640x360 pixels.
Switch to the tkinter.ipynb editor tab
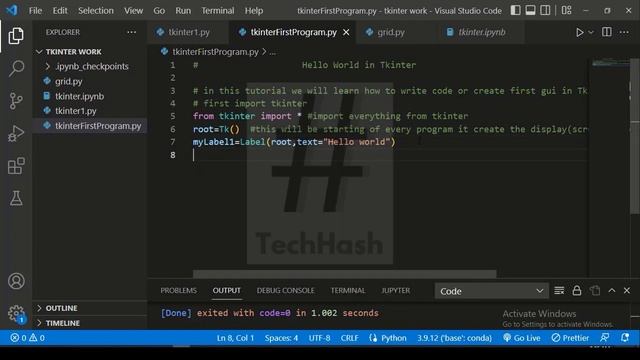tap(481, 32)
